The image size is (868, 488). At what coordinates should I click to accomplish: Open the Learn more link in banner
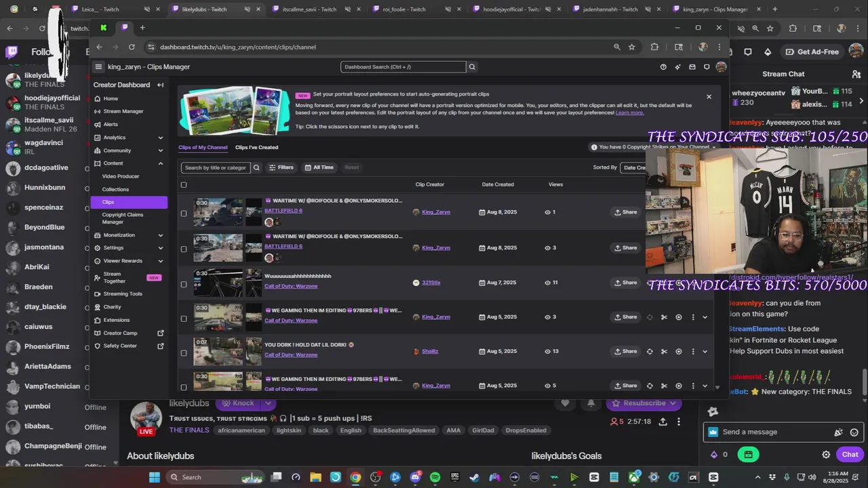point(629,113)
